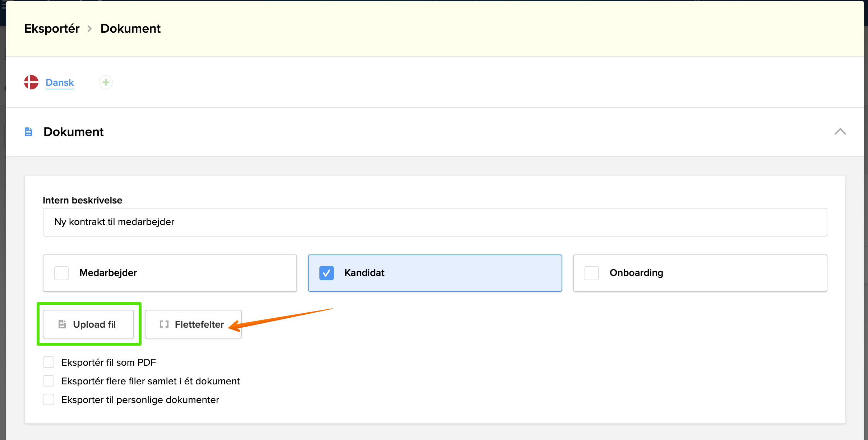The width and height of the screenshot is (868, 440).
Task: Click the Danish flag icon
Action: coord(31,82)
